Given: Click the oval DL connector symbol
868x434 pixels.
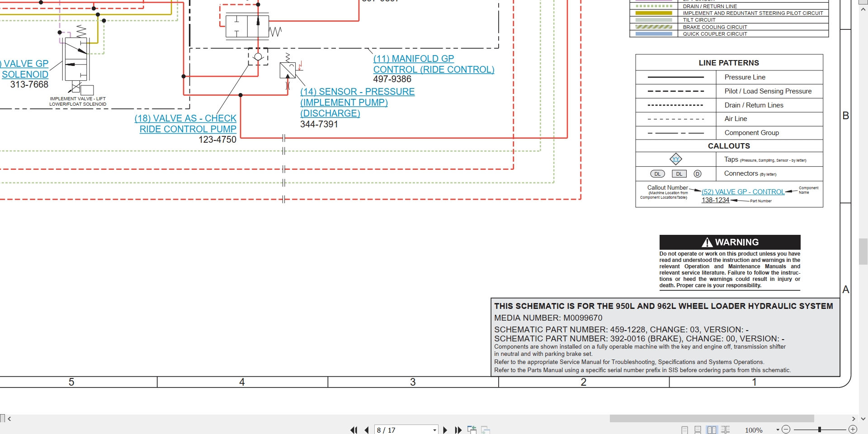Looking at the screenshot, I should click(657, 174).
